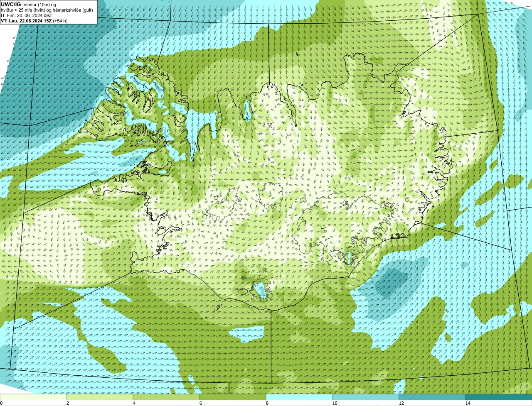Click the '6' tick label on color scale

coord(200,403)
